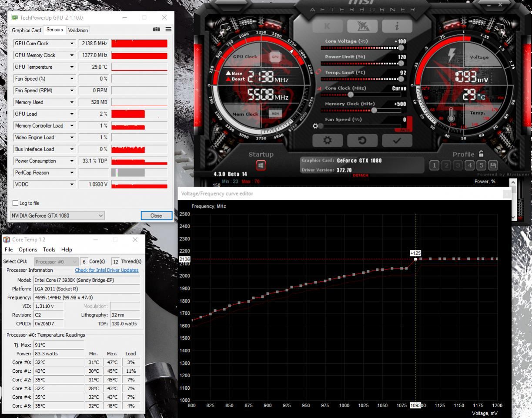Click the Core Clock (MHz) slider knob

(x=350, y=94)
